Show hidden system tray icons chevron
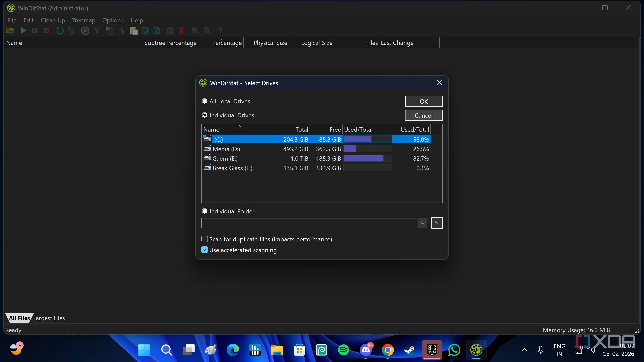 click(x=524, y=350)
